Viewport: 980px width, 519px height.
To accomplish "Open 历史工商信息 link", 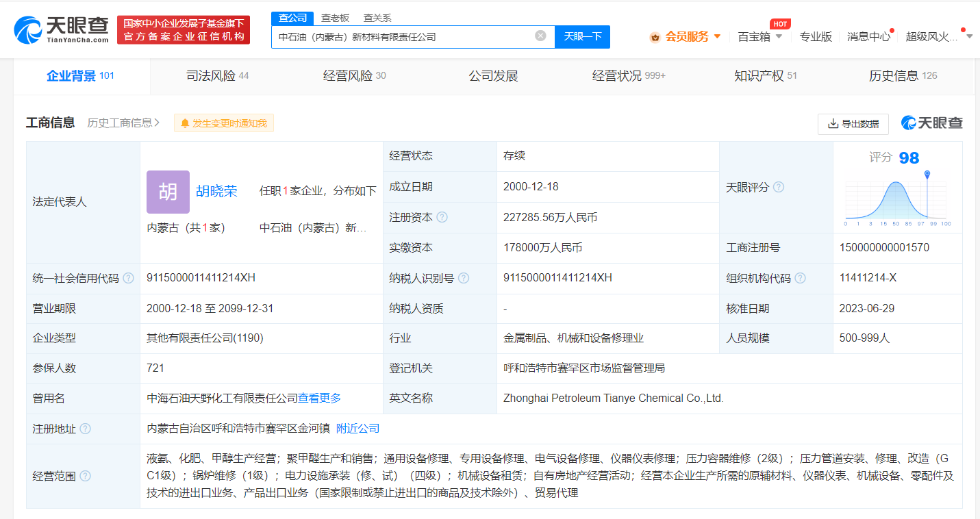I will pos(123,123).
